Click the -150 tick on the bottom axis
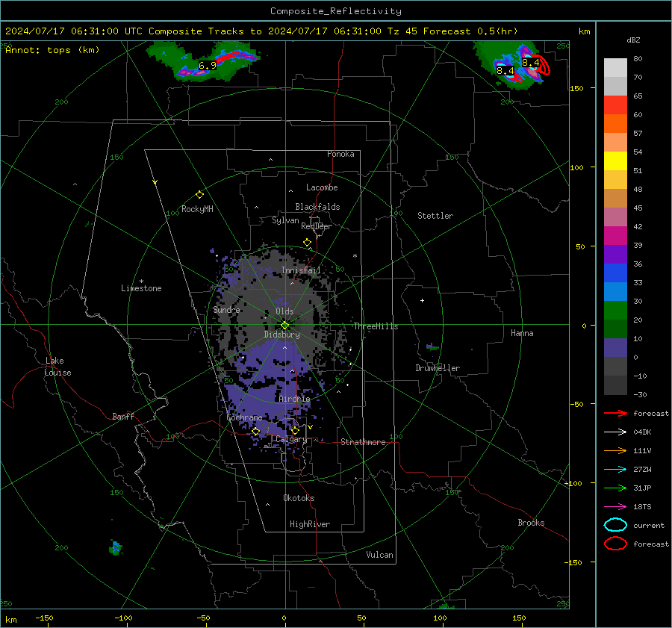Viewport: 672px width, 628px height. click(x=44, y=618)
